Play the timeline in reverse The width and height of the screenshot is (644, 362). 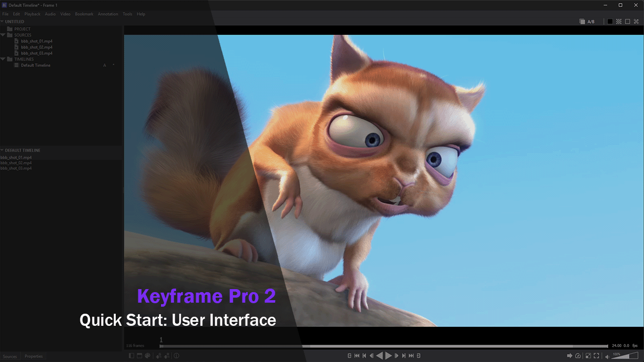click(380, 356)
